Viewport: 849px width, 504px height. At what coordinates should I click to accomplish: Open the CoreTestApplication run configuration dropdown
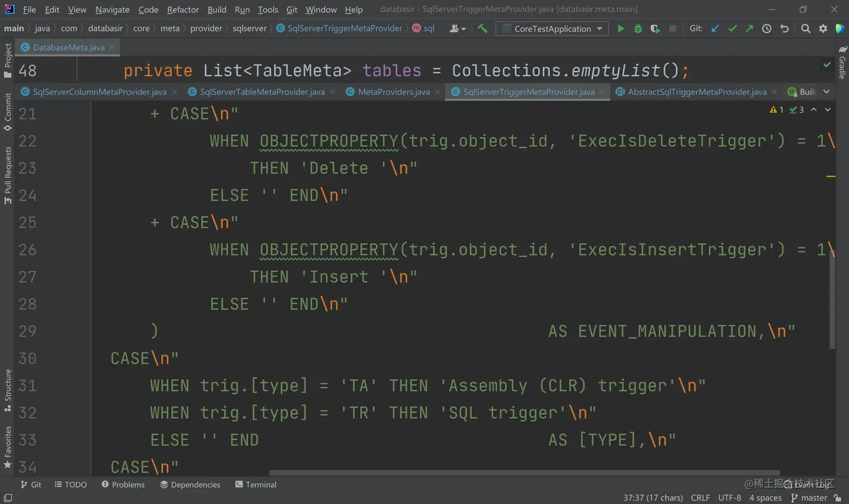pyautogui.click(x=552, y=29)
